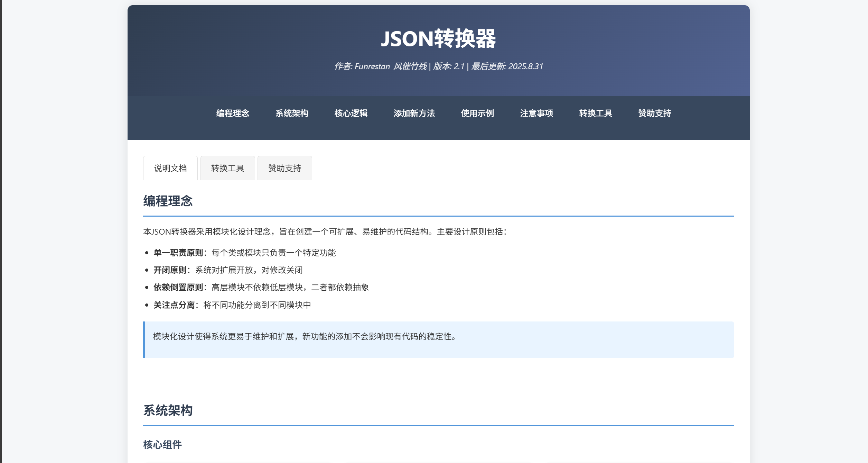This screenshot has width=868, height=463.
Task: Open the 添加新方法 navigation link
Action: [x=414, y=113]
